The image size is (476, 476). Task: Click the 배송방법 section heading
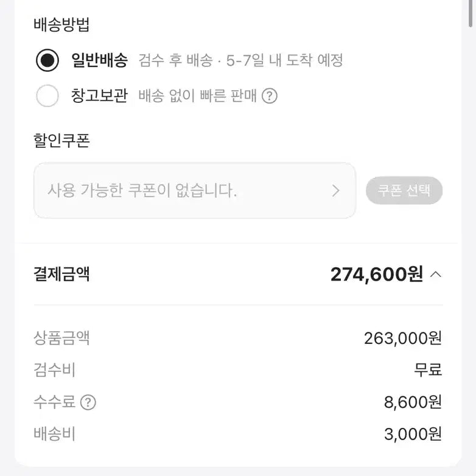61,24
